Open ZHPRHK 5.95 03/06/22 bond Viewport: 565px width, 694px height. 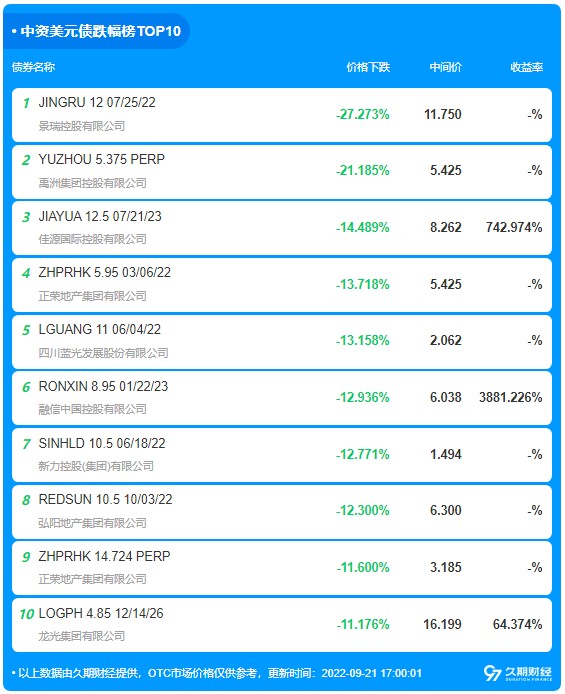282,285
